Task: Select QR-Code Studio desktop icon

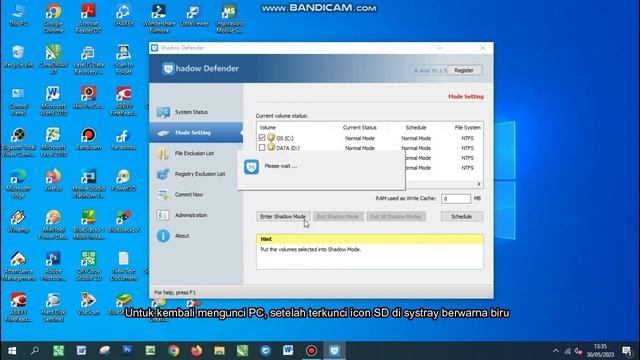Action: pos(88,266)
